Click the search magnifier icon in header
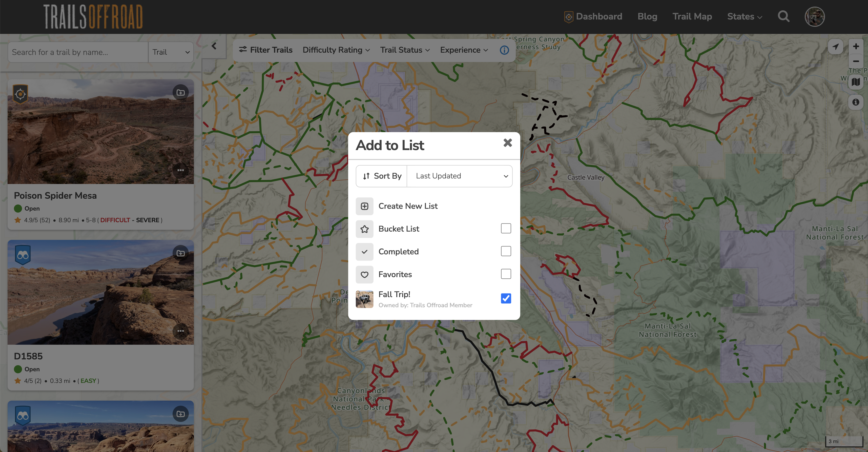 (x=784, y=16)
